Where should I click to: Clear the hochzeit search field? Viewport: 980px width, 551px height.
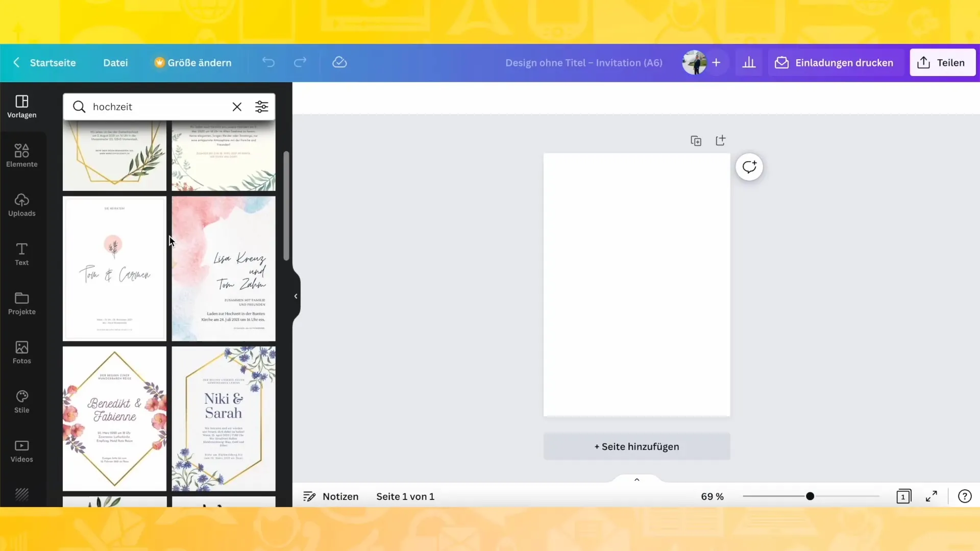coord(237,107)
